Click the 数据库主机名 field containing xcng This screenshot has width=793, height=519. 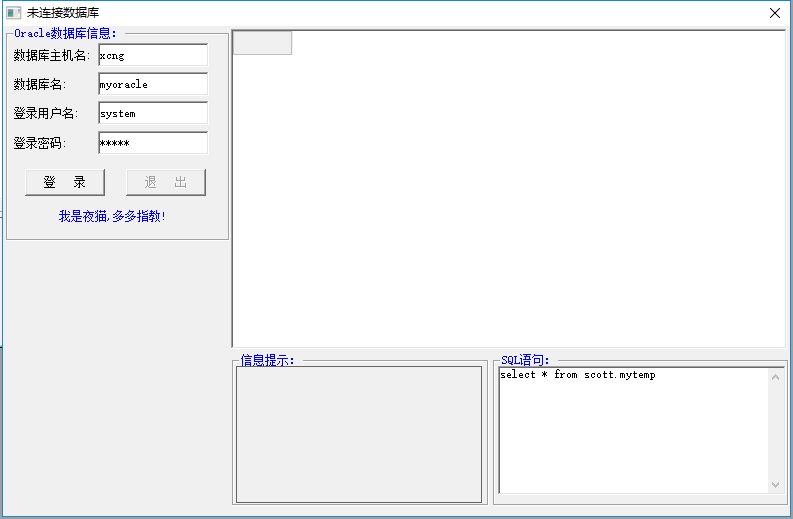pyautogui.click(x=153, y=55)
